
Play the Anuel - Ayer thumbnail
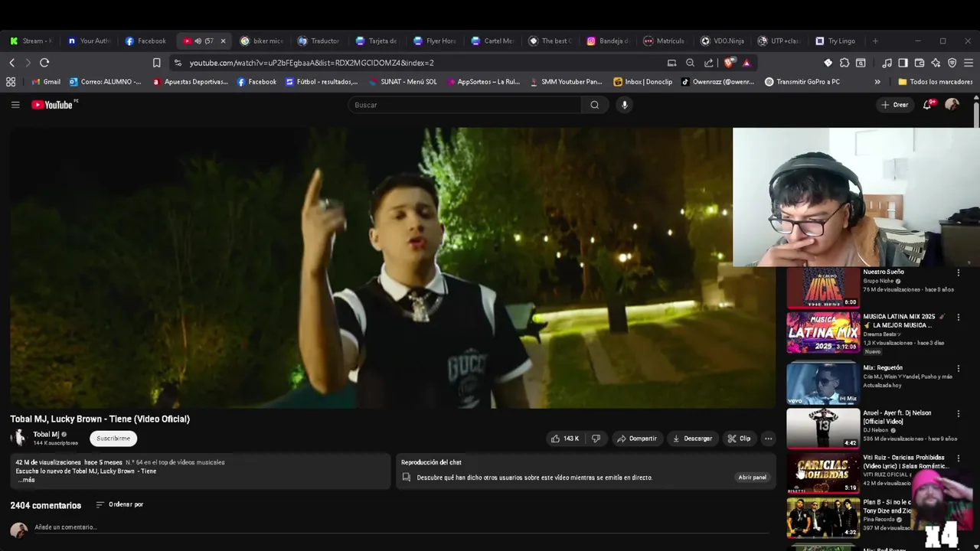click(x=823, y=428)
